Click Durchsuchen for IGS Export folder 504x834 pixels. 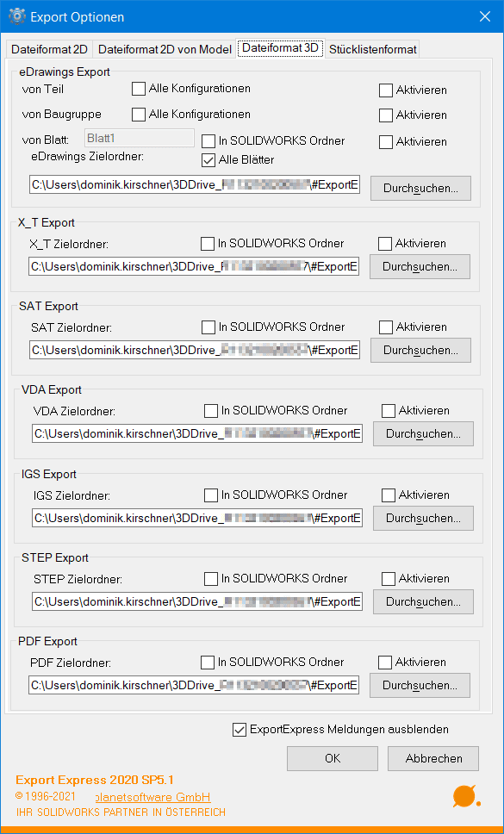(423, 518)
